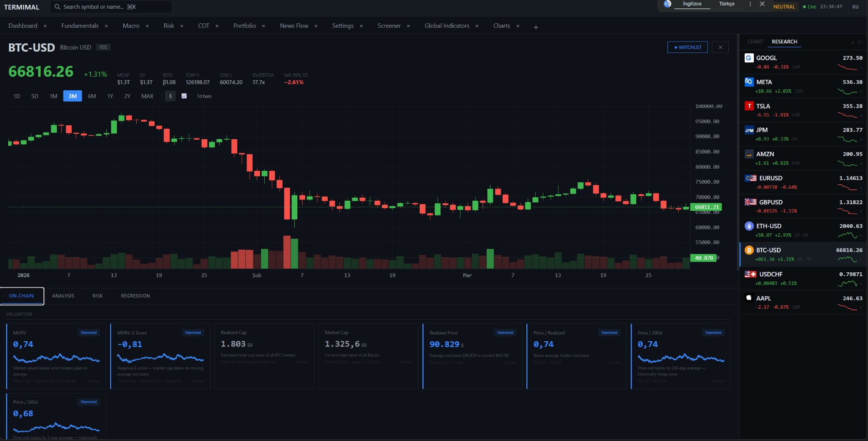Screen dimensions: 868x441
Task: Open the CHART tab in the right panel
Action: [755, 42]
